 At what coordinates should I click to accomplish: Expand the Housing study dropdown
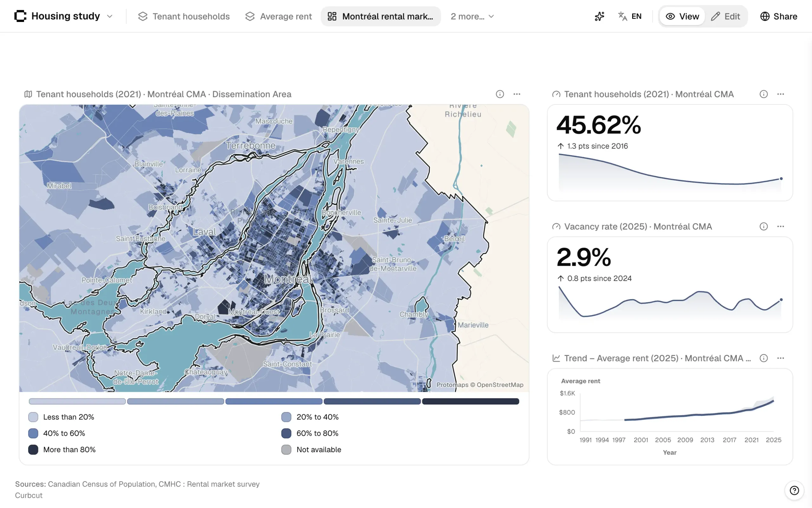click(x=110, y=16)
